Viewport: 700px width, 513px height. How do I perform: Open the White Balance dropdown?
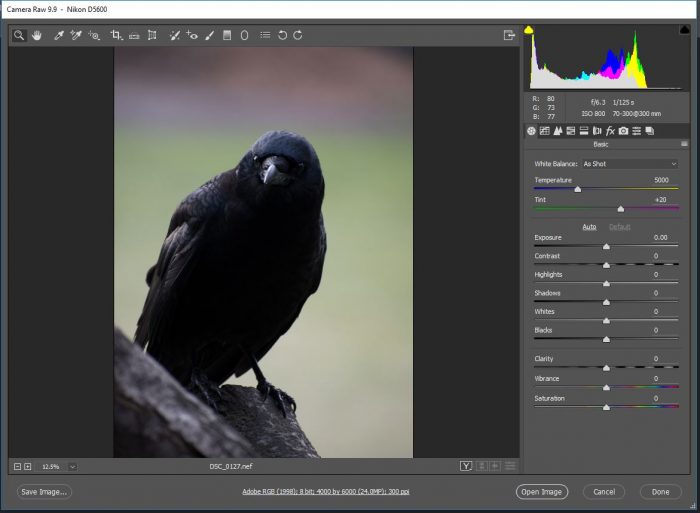point(629,163)
